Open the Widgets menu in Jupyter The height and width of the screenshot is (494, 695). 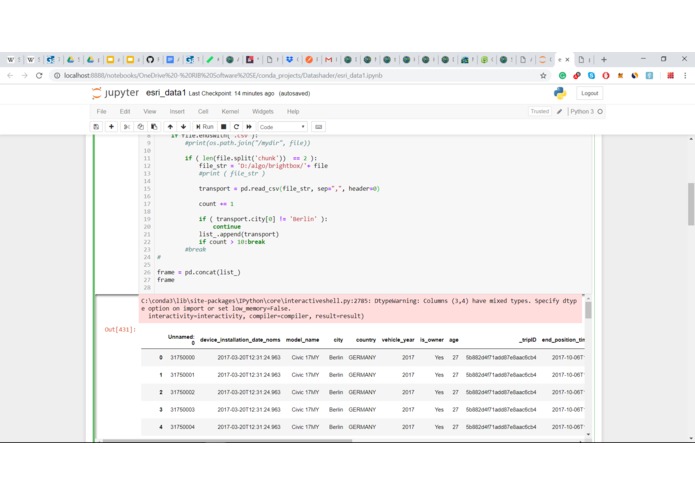[x=262, y=112]
